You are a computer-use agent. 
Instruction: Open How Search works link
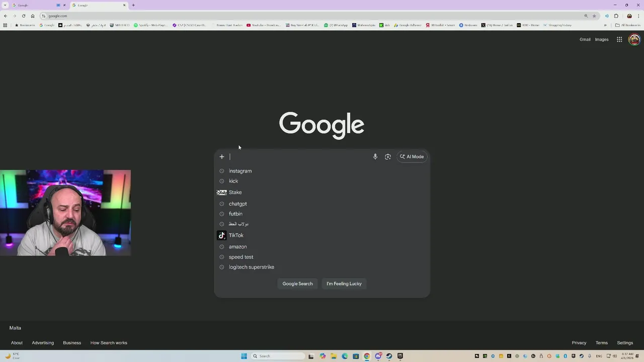coord(109,343)
